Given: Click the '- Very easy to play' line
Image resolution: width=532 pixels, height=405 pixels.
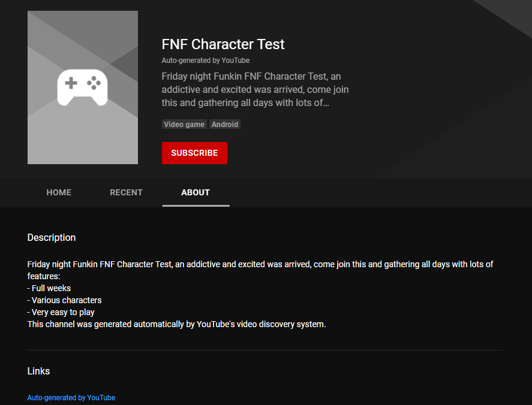Looking at the screenshot, I should point(61,312).
